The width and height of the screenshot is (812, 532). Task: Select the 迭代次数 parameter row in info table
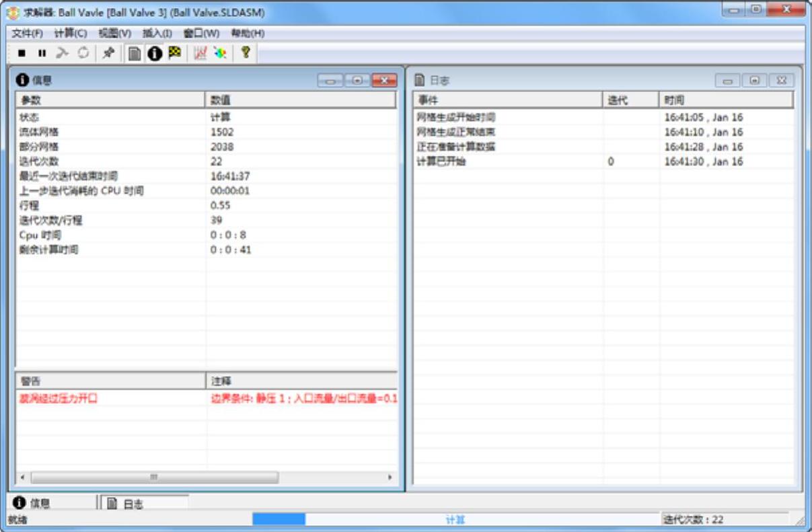click(206, 161)
